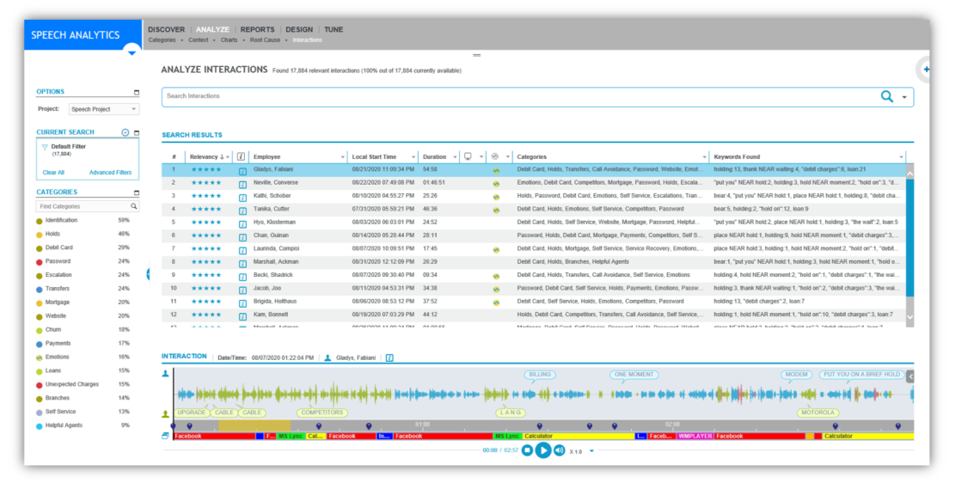
Task: Open info icon for Neville, Converse row
Action: tap(242, 183)
